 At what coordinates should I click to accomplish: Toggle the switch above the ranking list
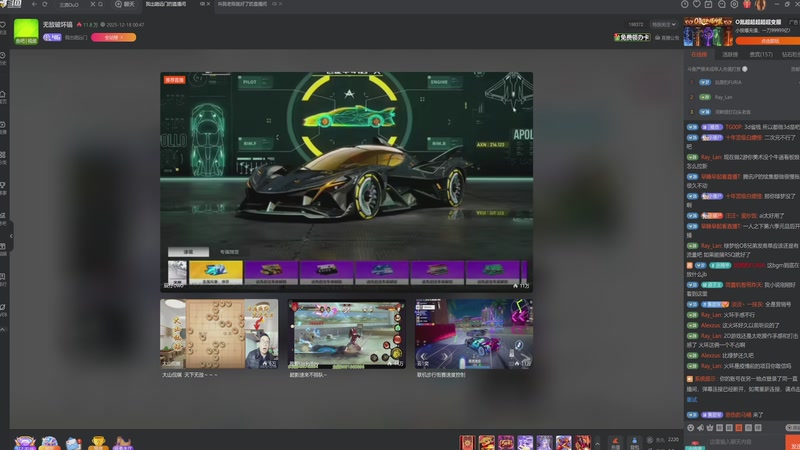[745, 69]
